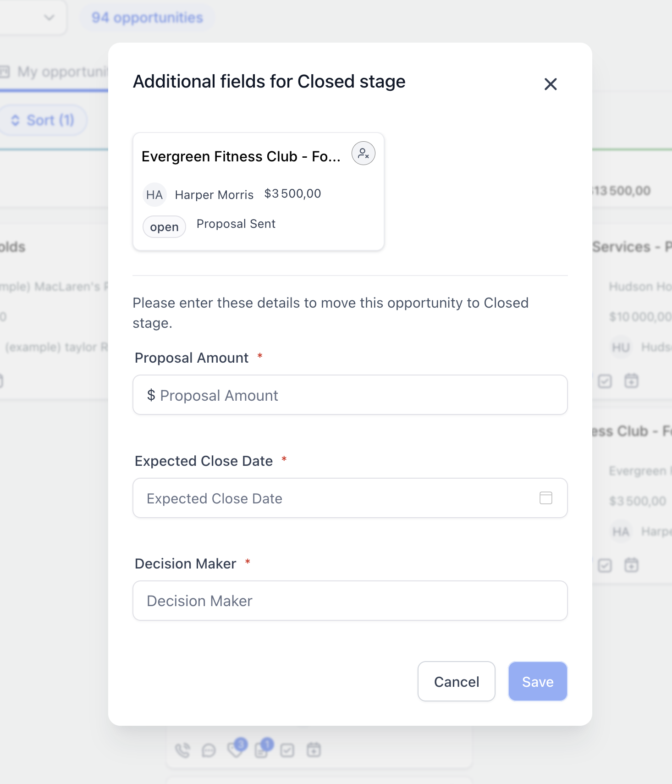Cancel the closed stage dialog
This screenshot has height=784, width=672.
point(457,681)
